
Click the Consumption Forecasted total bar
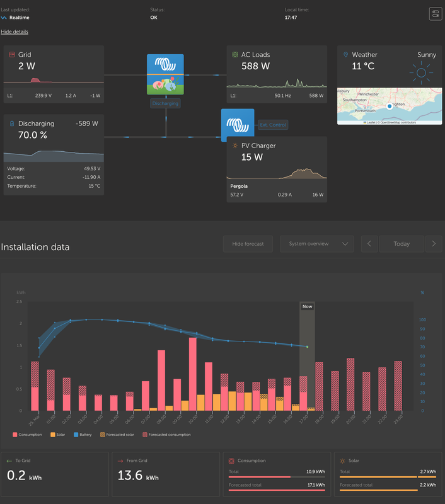[277, 490]
